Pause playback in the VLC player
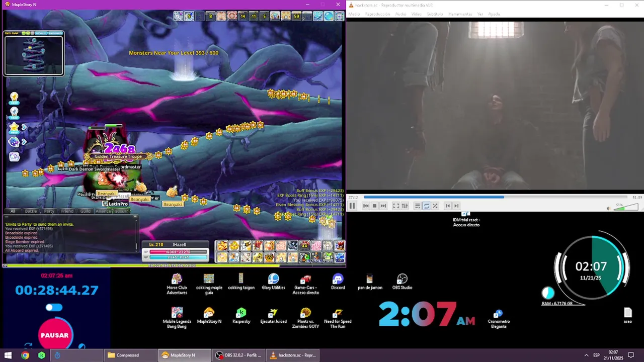The height and width of the screenshot is (362, 644). click(352, 206)
